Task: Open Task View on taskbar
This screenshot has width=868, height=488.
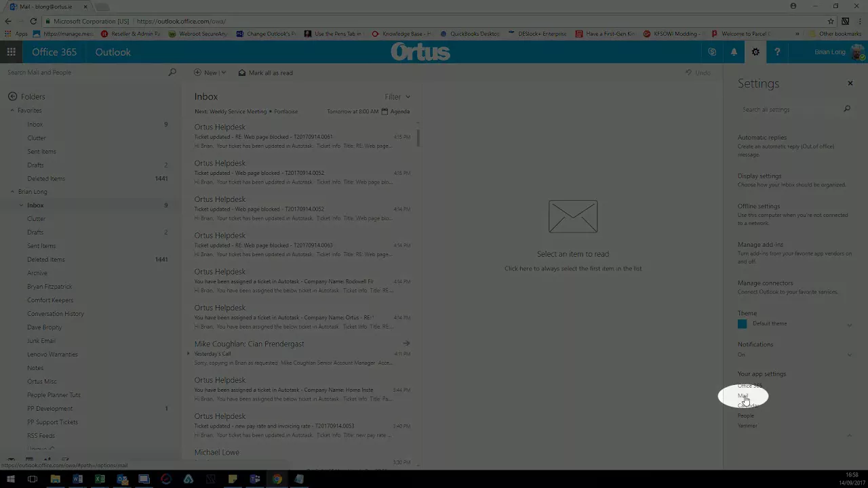Action: [x=33, y=479]
